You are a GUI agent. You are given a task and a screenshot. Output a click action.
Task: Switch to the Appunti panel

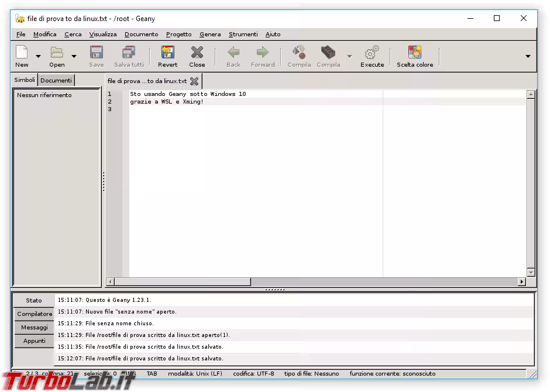(33, 341)
